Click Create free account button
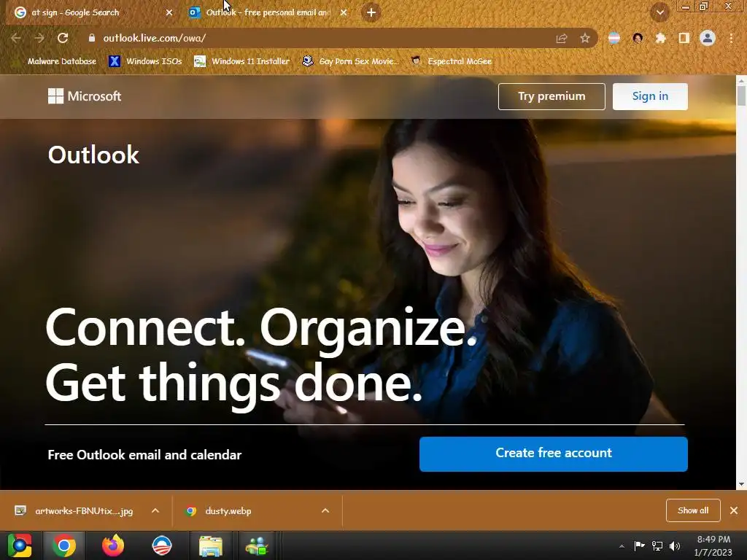Image resolution: width=747 pixels, height=560 pixels. coord(553,454)
